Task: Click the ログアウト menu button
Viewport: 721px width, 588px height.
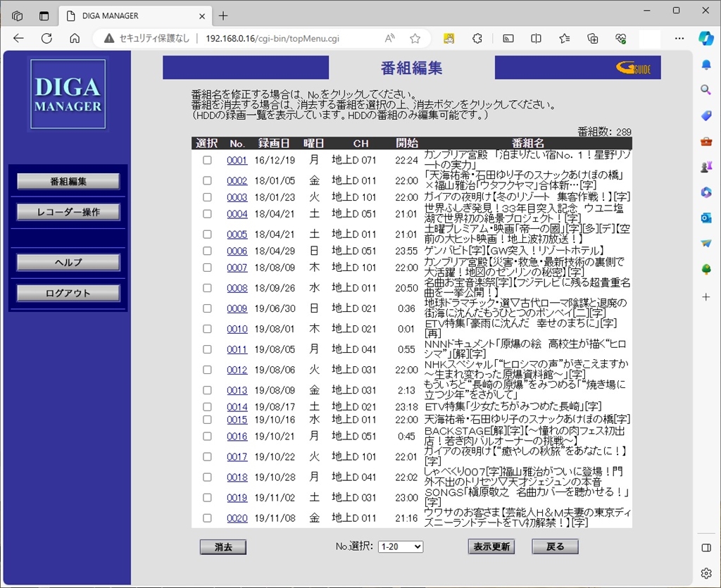Action: point(68,294)
